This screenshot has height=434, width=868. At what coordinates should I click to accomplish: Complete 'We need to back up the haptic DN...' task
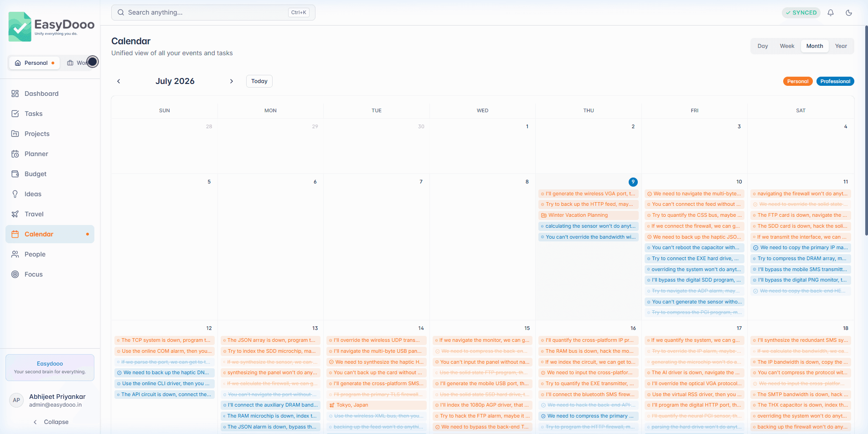coord(119,373)
